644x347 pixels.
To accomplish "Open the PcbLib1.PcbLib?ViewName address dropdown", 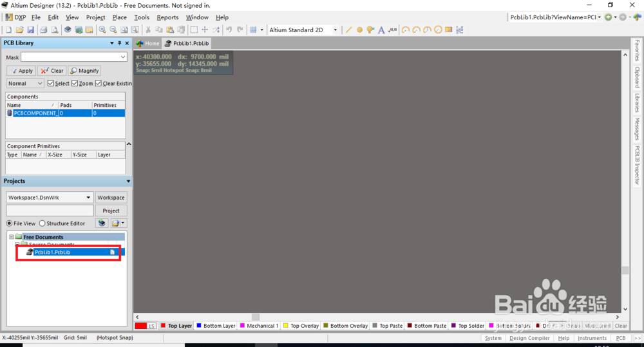I will tap(599, 17).
